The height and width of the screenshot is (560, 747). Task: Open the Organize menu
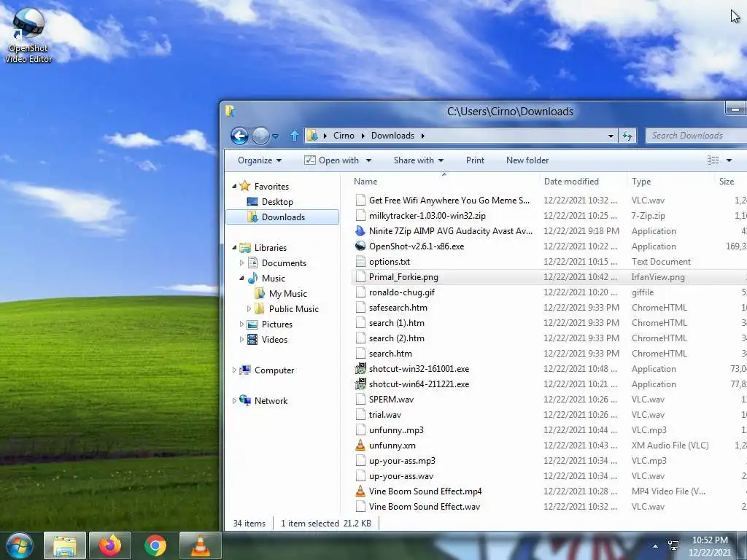(260, 160)
